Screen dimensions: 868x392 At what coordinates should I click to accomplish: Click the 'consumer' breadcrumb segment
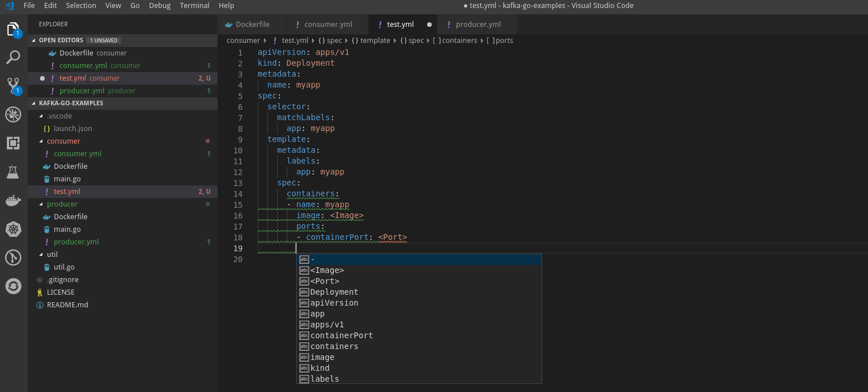pos(243,41)
